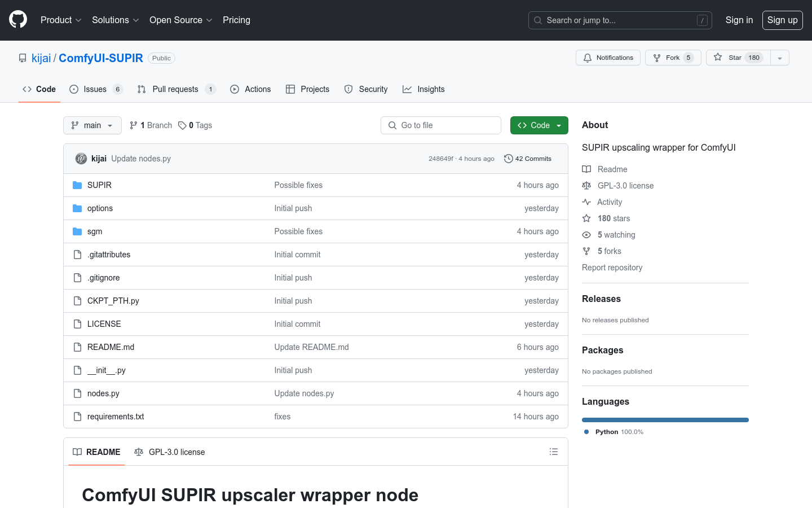Click the history clock icon beside 42 Commits
This screenshot has height=508, width=812.
click(508, 159)
